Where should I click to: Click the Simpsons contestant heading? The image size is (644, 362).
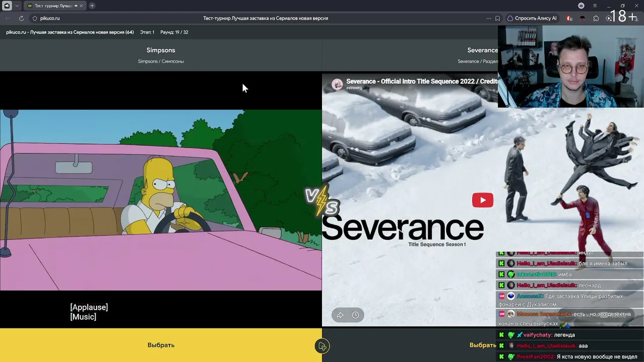pyautogui.click(x=161, y=50)
